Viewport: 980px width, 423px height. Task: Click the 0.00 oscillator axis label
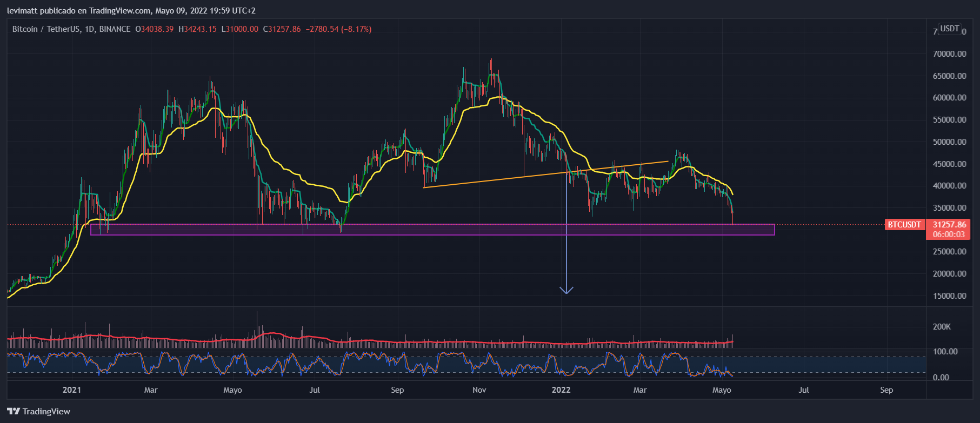coord(941,378)
